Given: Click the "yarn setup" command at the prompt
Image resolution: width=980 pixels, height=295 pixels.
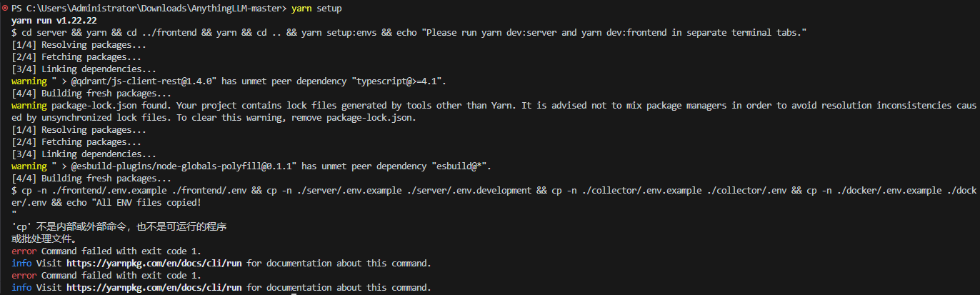Looking at the screenshot, I should [316, 8].
